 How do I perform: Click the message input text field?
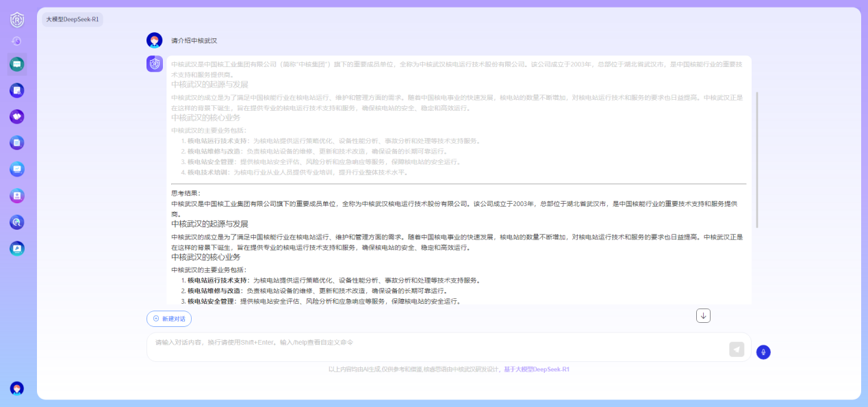(438, 347)
